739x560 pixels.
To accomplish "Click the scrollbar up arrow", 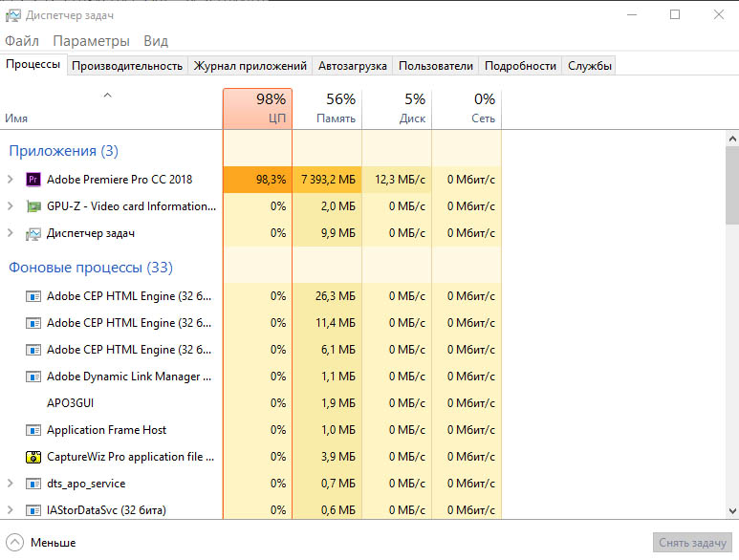I will coord(732,139).
